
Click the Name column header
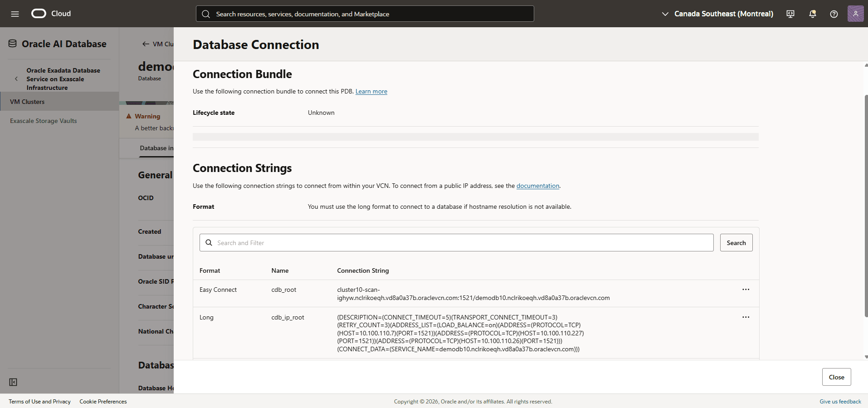(280, 270)
